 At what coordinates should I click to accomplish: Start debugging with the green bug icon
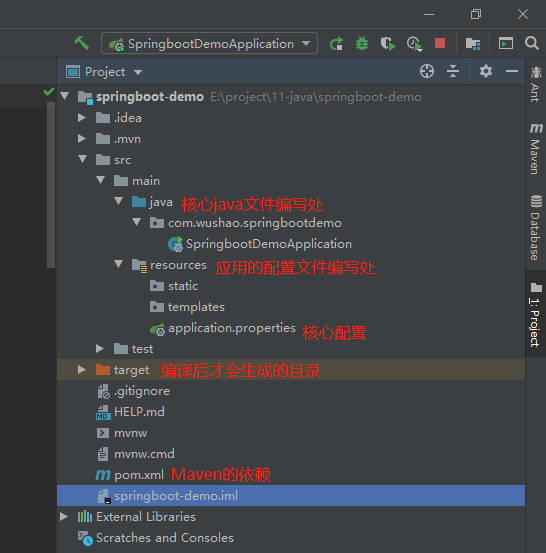tap(362, 44)
